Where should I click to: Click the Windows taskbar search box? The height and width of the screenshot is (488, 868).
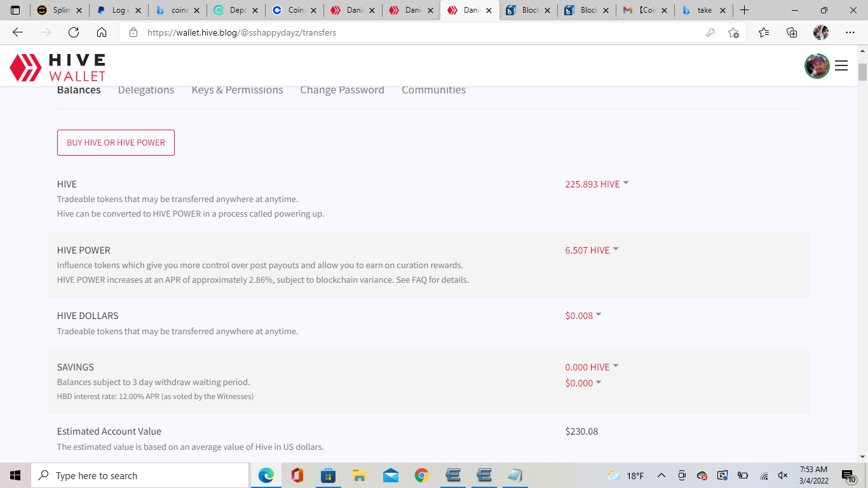click(x=140, y=475)
